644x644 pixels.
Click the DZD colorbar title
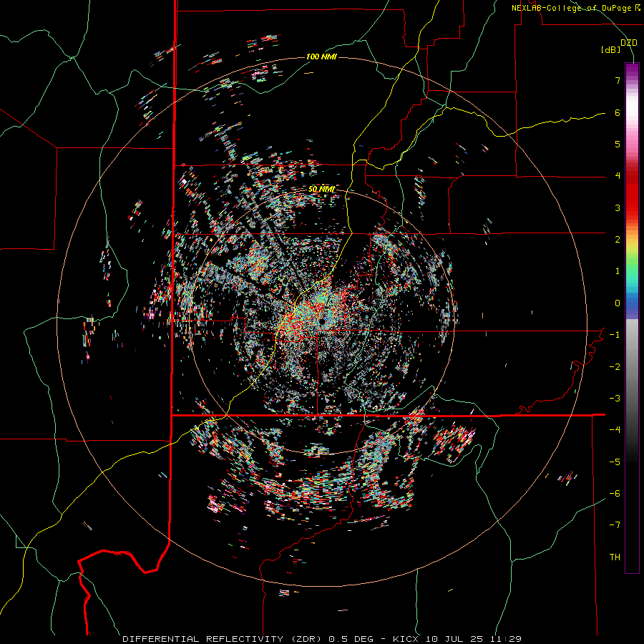[629, 43]
